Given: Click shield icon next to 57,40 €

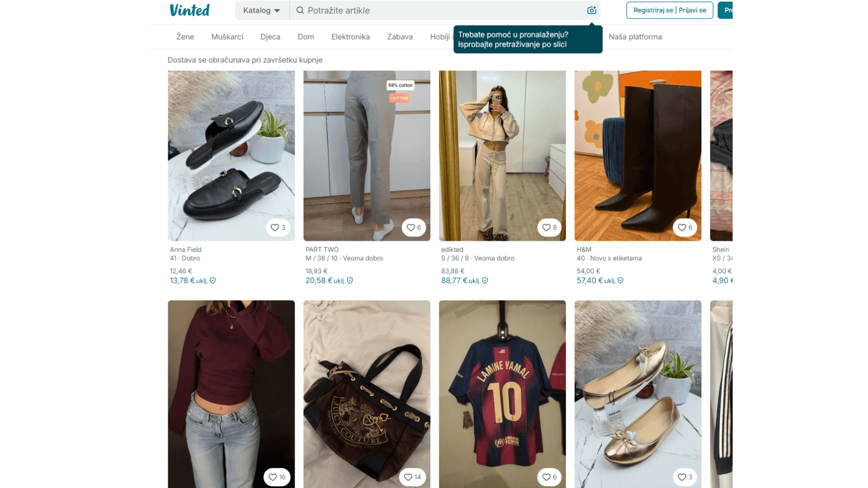Looking at the screenshot, I should 621,280.
